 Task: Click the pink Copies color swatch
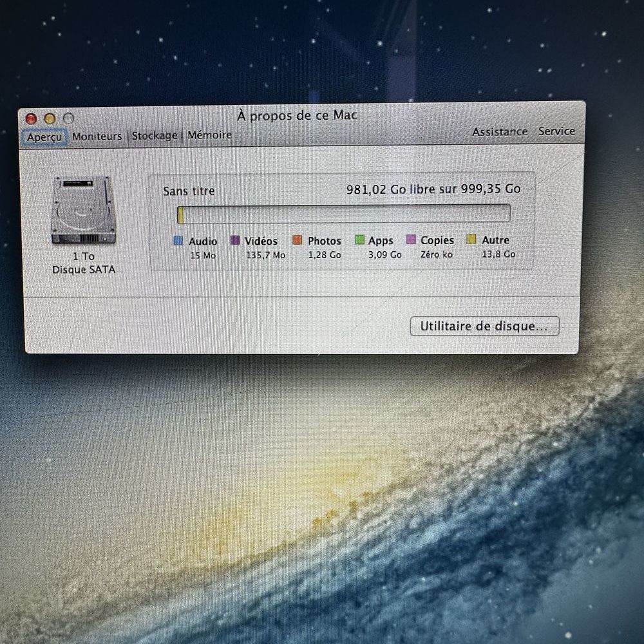click(411, 240)
